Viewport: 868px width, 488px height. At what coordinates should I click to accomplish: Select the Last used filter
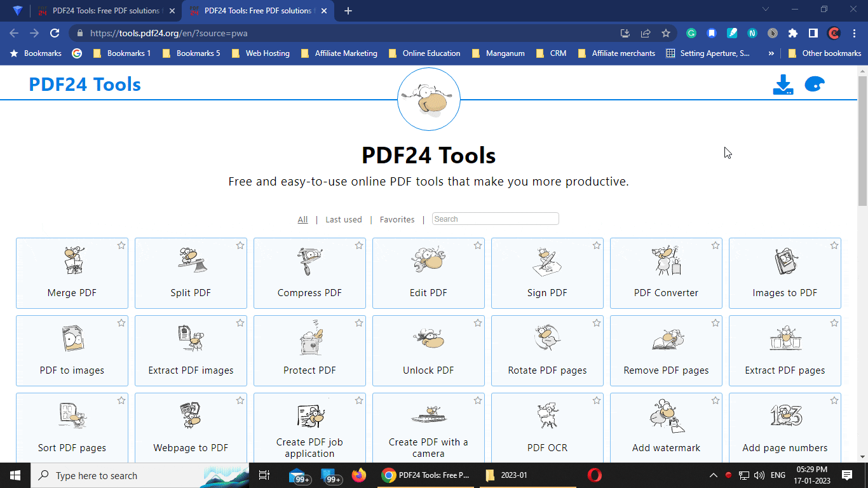point(344,219)
